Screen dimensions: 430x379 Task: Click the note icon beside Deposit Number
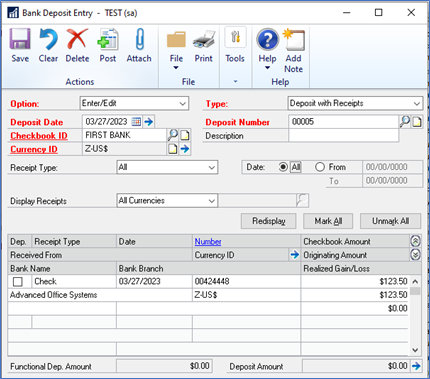(417, 122)
